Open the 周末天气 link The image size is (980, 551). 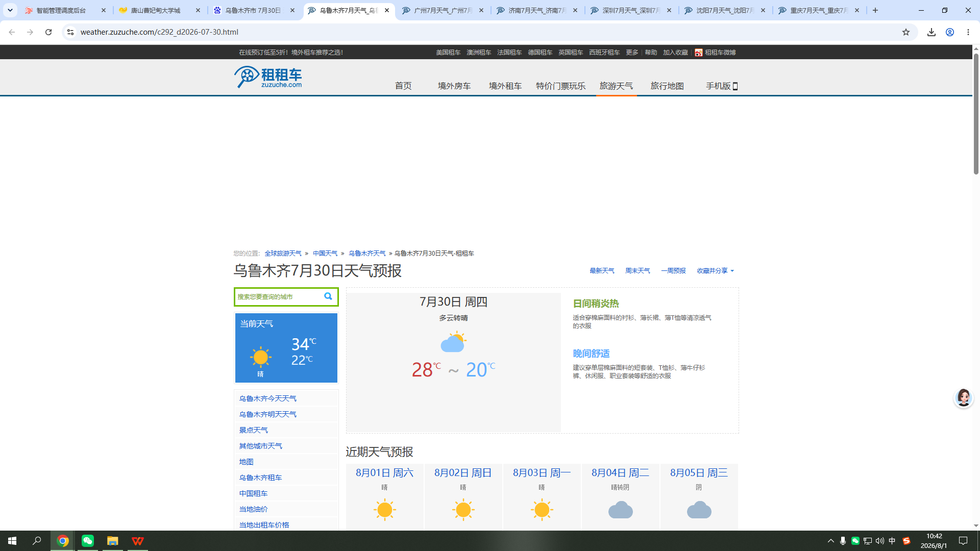point(638,271)
